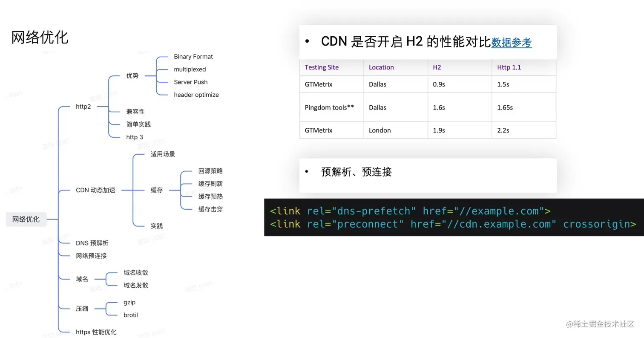Image resolution: width=644 pixels, height=338 pixels.
Task: Click the 预解析、预连接 bullet heading
Action: point(356,172)
